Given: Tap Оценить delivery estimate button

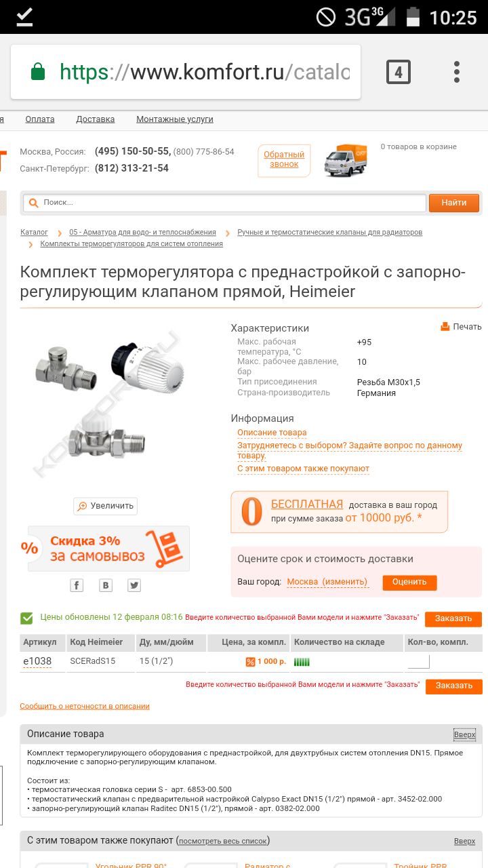Looking at the screenshot, I should point(409,582).
